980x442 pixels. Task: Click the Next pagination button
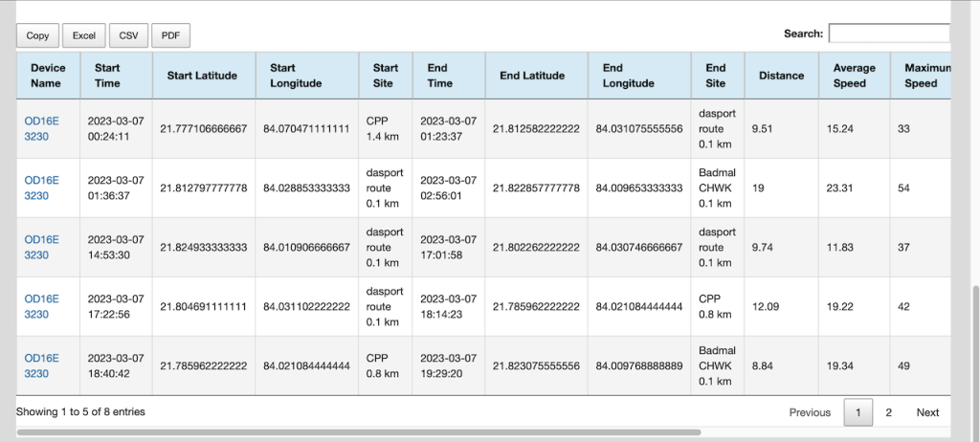tap(927, 412)
